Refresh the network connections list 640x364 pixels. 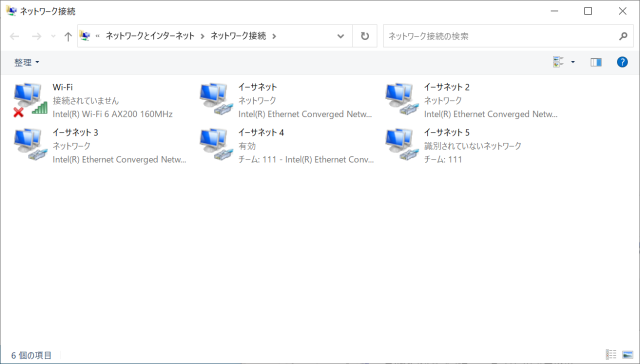pos(365,36)
